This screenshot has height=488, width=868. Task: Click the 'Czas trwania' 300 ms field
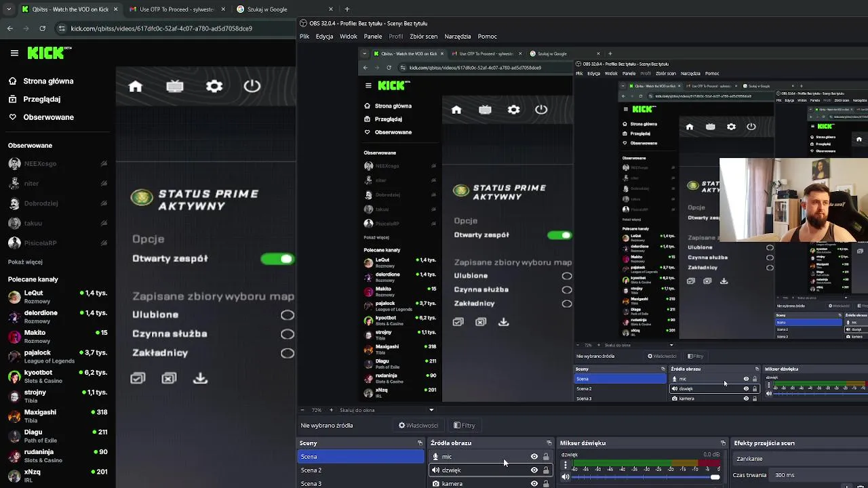coord(819,475)
